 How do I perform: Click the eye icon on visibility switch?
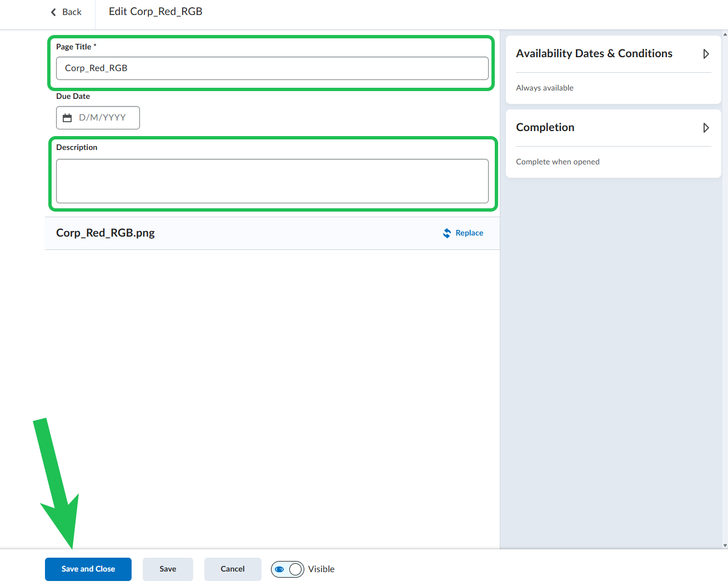click(x=280, y=569)
